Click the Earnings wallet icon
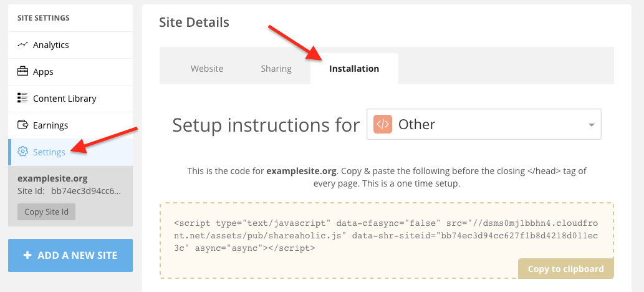 tap(22, 125)
